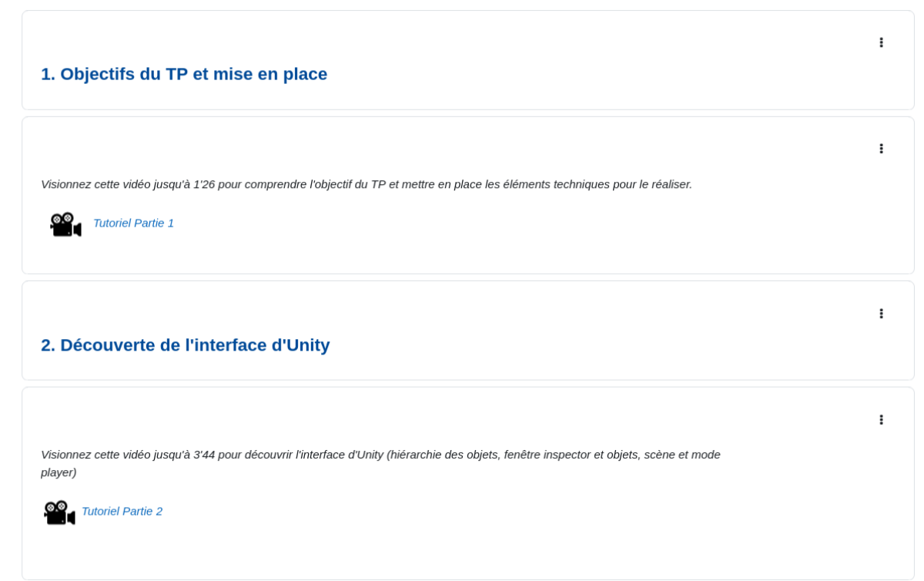Image resolution: width=924 pixels, height=581 pixels.
Task: Click the number "2." in the second heading
Action: point(48,345)
